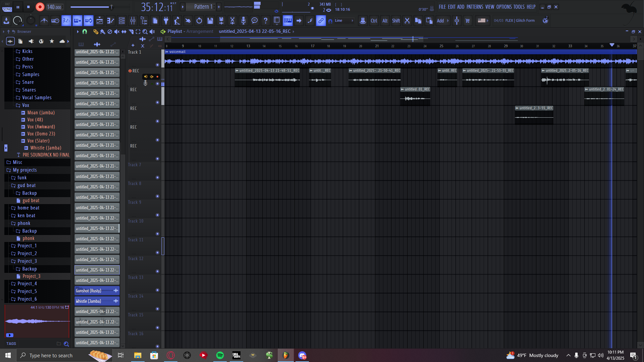Toggle the playlist magnet snap icon
The width and height of the screenshot is (644, 362).
point(85,32)
